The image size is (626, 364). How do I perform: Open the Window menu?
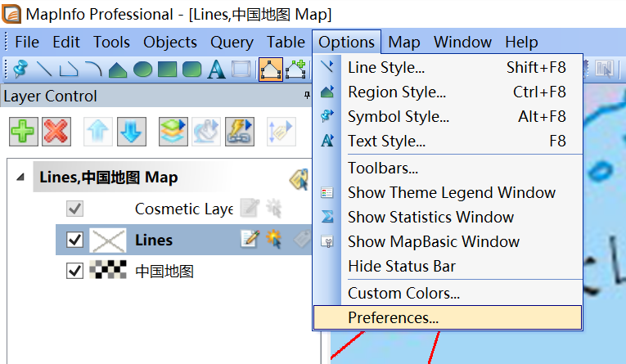[x=462, y=42]
